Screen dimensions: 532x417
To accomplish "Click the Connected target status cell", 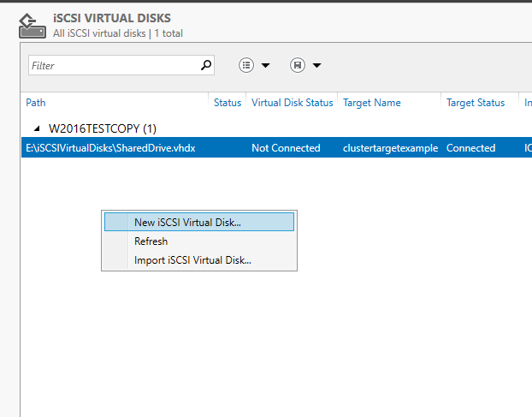I will tap(470, 148).
